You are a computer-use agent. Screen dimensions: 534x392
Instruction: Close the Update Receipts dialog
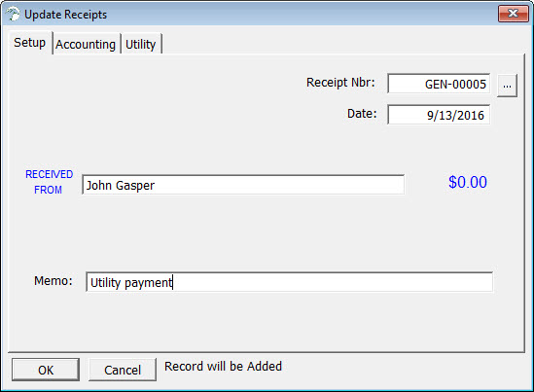coord(514,14)
